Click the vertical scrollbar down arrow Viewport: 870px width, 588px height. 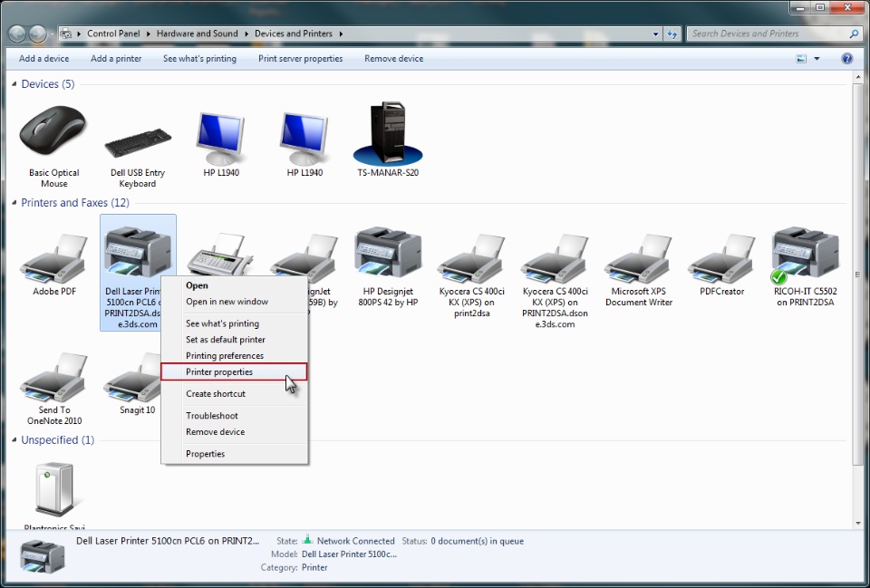click(858, 523)
